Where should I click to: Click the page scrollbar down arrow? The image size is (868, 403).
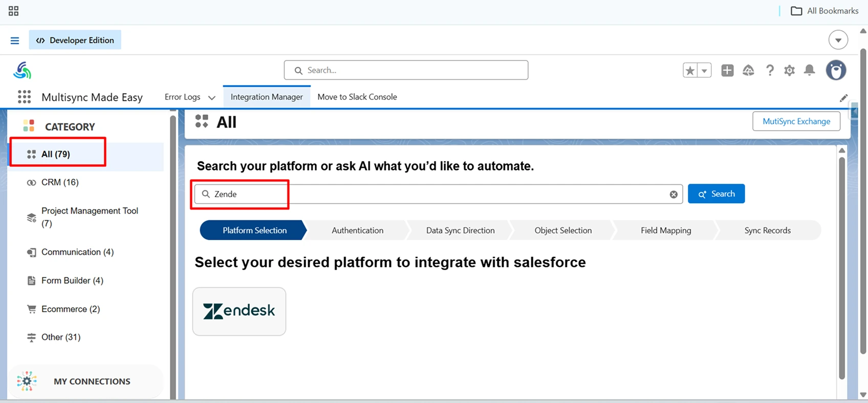[x=863, y=395]
